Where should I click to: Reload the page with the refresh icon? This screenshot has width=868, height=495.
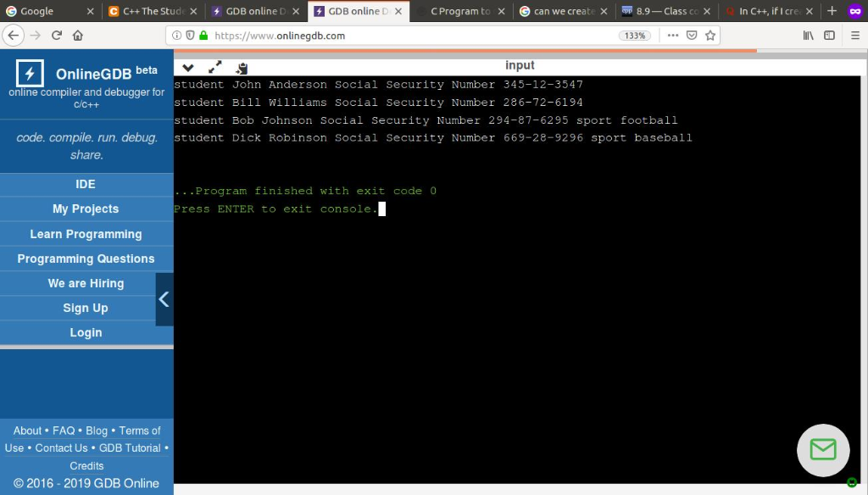(56, 35)
